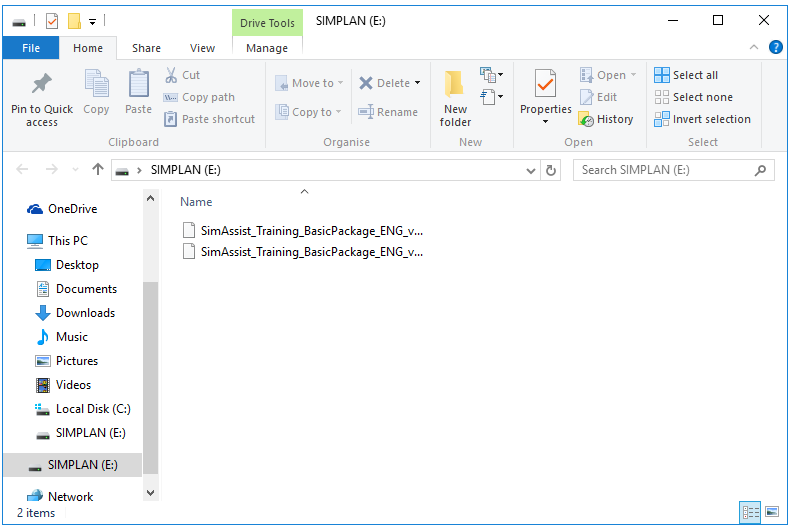This screenshot has height=527, width=793.
Task: Open address bar history dropdown
Action: coord(532,170)
